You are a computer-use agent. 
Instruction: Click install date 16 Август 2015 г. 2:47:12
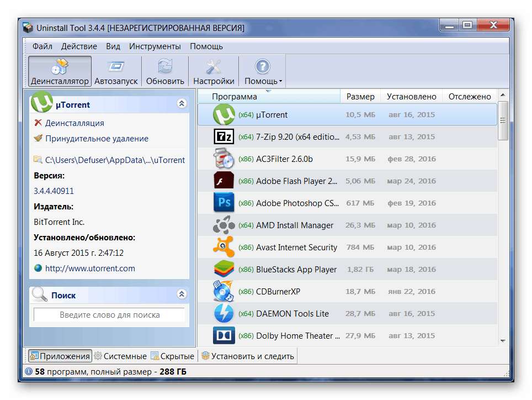click(78, 252)
